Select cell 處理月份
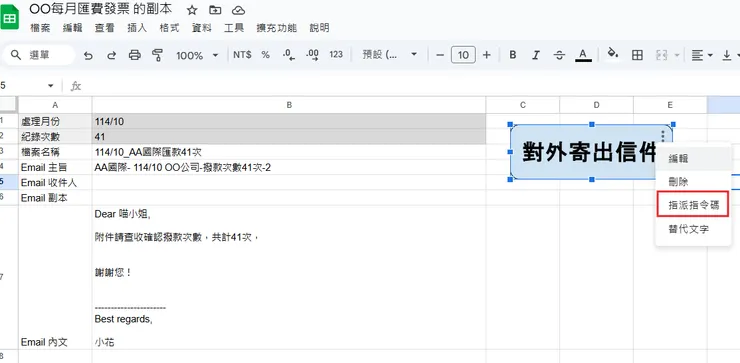The height and width of the screenshot is (363, 740). point(55,121)
